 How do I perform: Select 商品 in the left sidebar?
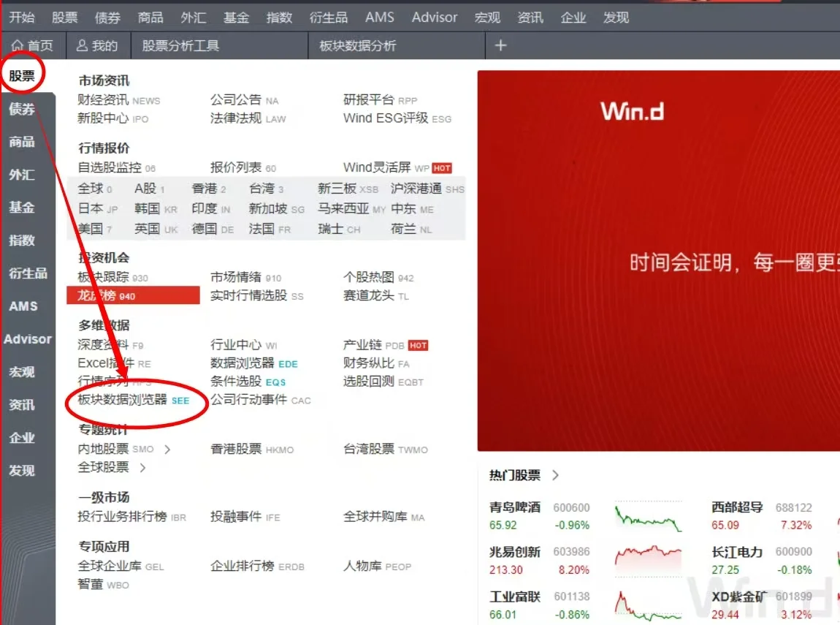tap(22, 142)
